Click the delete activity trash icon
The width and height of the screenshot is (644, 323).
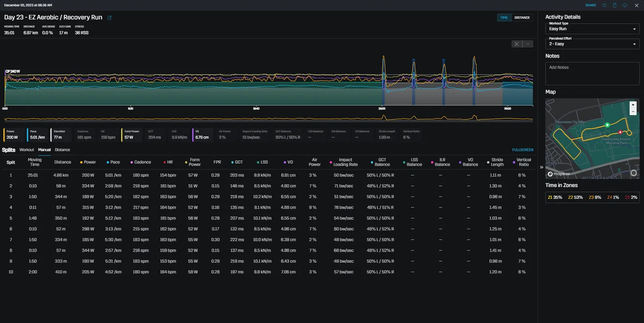614,5
